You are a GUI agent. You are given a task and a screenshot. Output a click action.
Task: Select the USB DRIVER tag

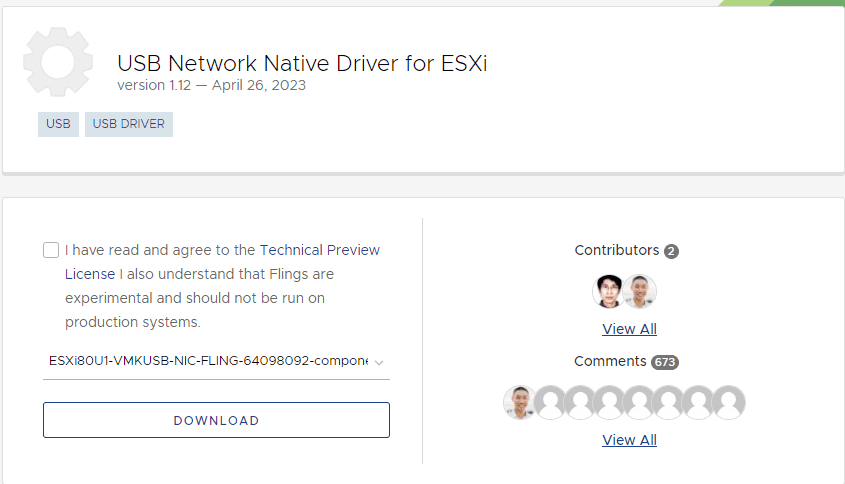[129, 124]
